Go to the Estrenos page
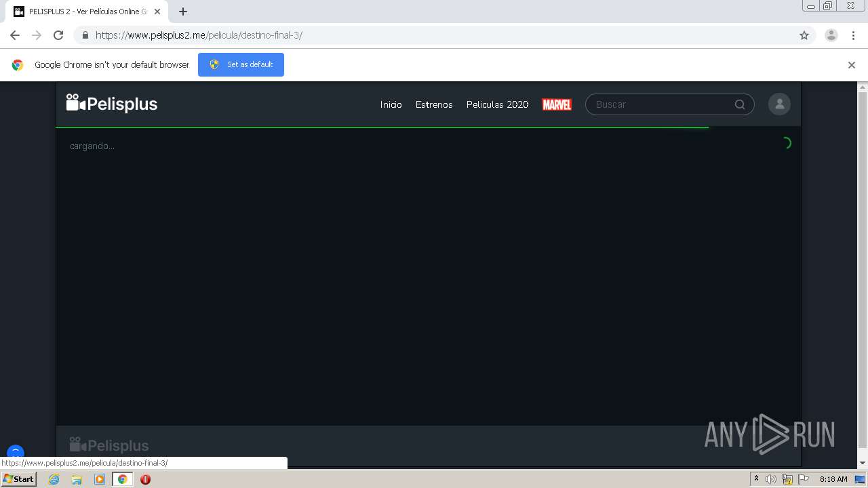 coord(434,104)
